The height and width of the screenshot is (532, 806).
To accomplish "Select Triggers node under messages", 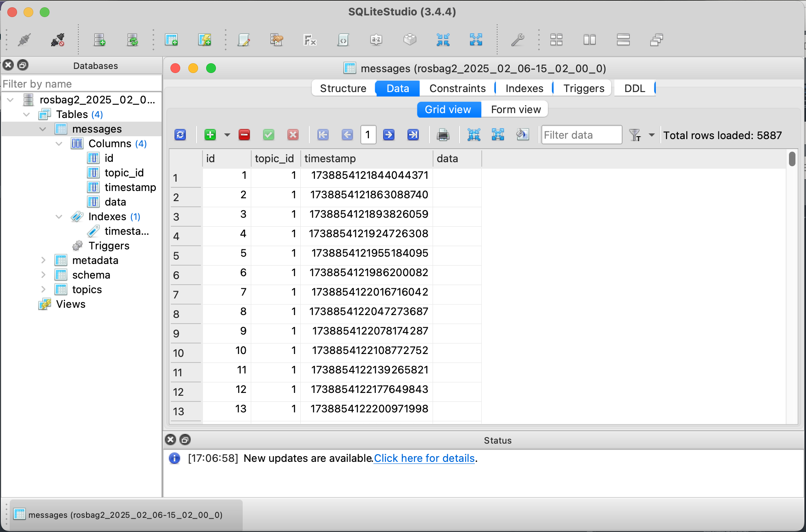I will pyautogui.click(x=109, y=246).
